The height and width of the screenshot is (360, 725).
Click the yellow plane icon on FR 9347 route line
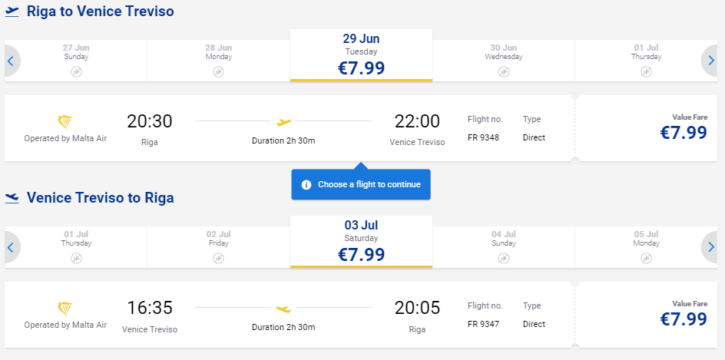(x=283, y=309)
